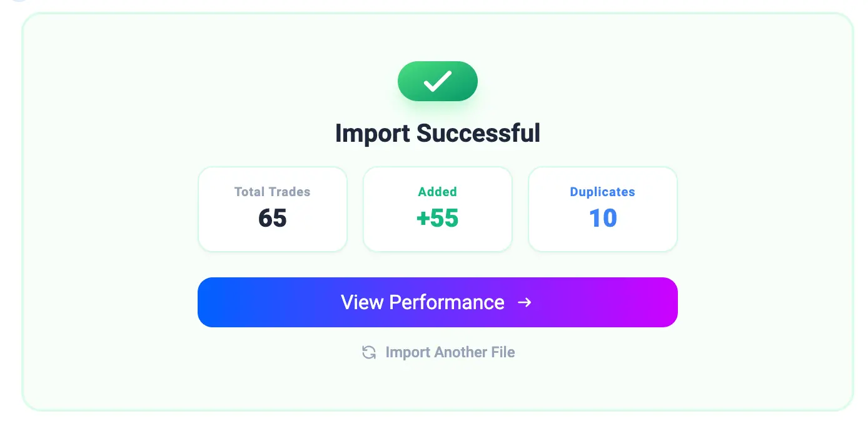868x421 pixels.
Task: Click Import Another File
Action: (450, 352)
